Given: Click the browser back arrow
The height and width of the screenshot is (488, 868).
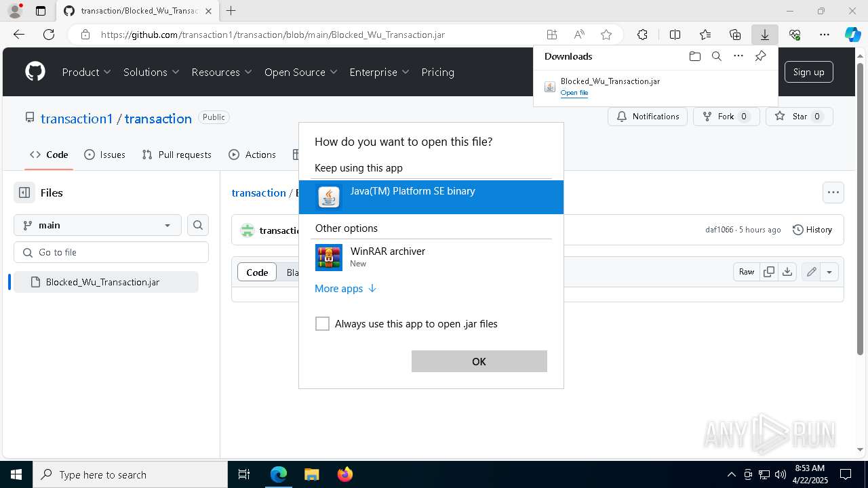Looking at the screenshot, I should [19, 35].
